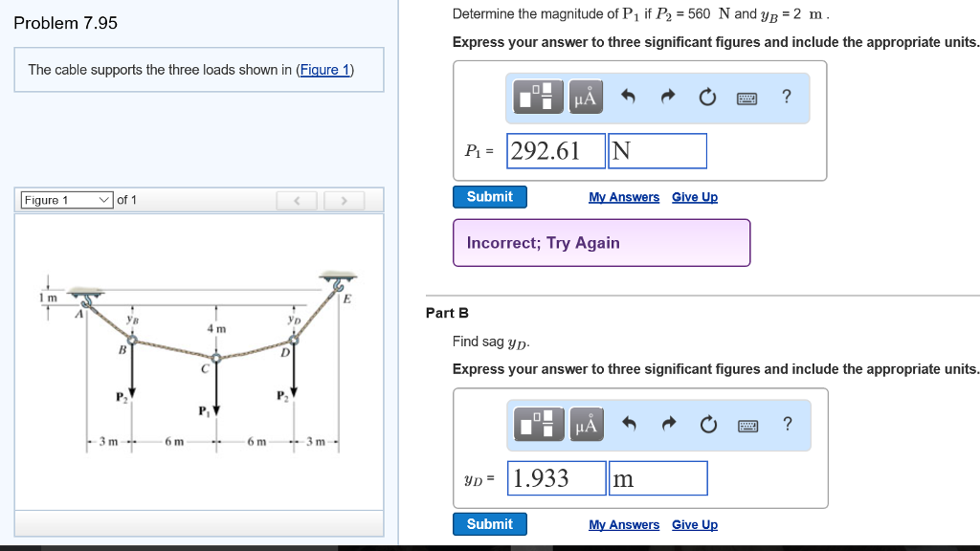Open the equation template palette for P1
This screenshot has width=980, height=551.
point(537,97)
